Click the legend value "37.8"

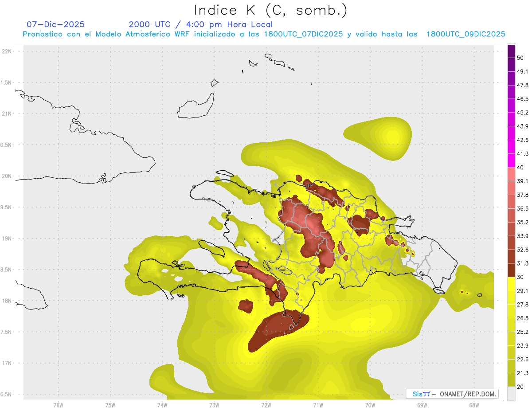[x=523, y=195]
